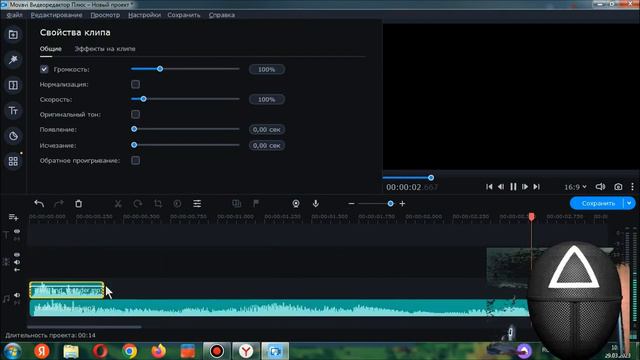The width and height of the screenshot is (640, 360).
Task: Undo the last action
Action: (39, 203)
